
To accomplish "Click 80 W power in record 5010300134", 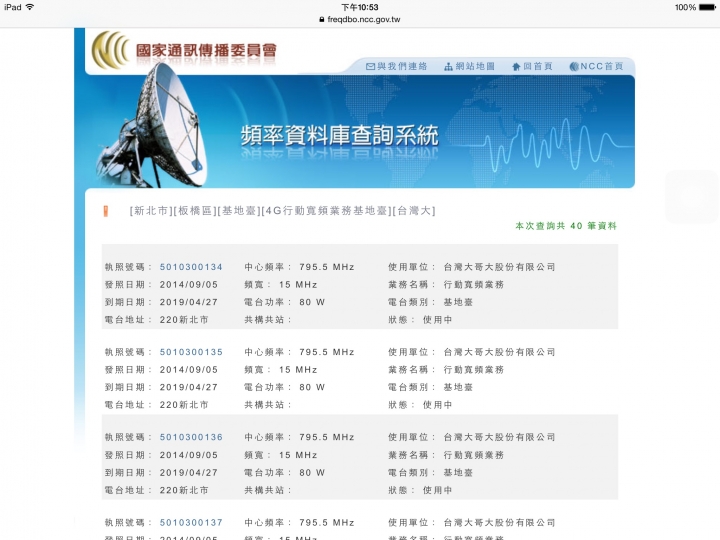I will click(x=312, y=302).
